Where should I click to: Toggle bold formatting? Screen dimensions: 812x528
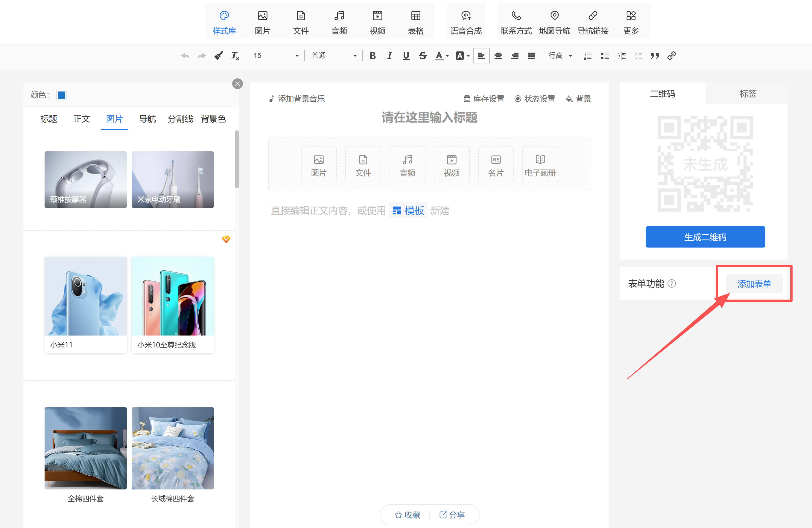point(372,56)
